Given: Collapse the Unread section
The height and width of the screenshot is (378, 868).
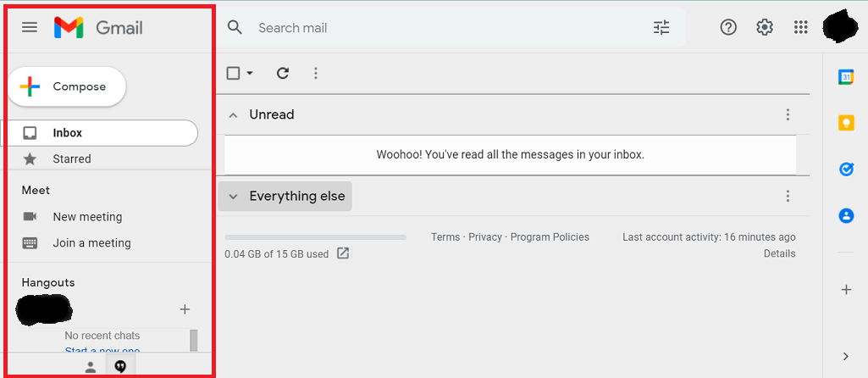Looking at the screenshot, I should [x=234, y=115].
